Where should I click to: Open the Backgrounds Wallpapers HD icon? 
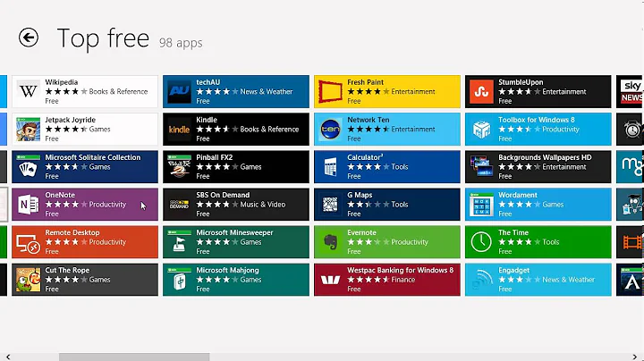click(482, 166)
